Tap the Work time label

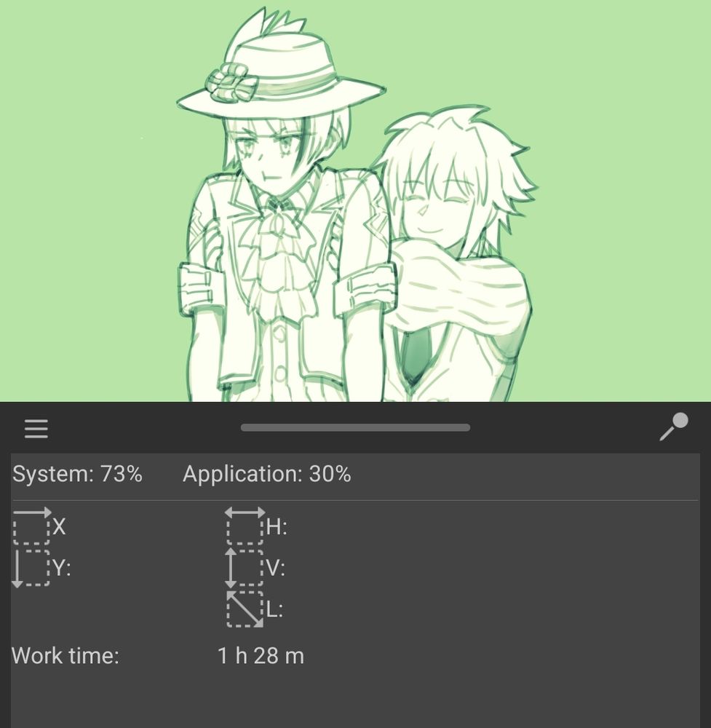(65, 656)
